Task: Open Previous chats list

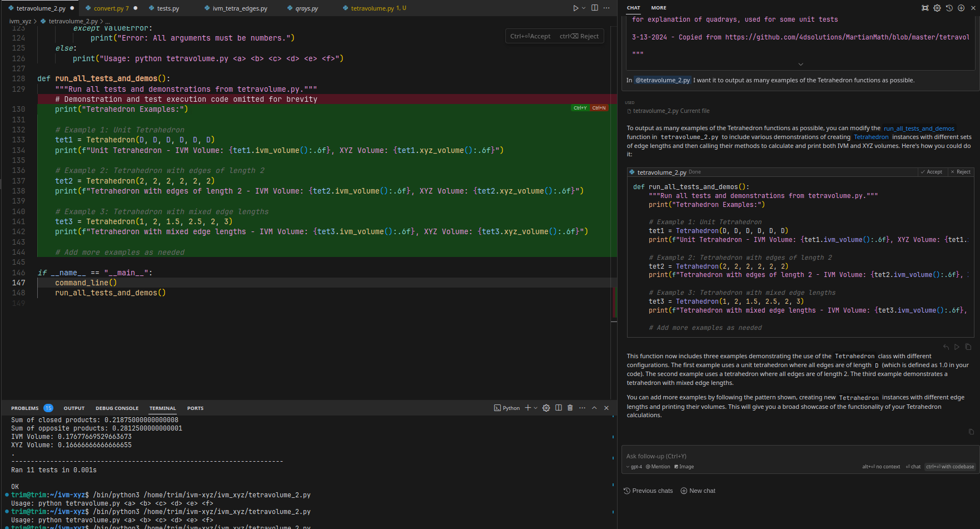Action: pyautogui.click(x=648, y=491)
